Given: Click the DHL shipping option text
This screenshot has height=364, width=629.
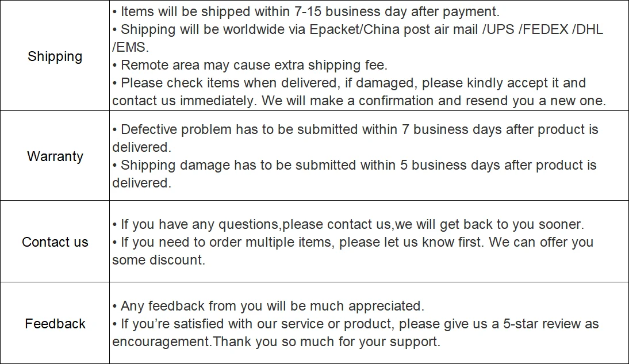Looking at the screenshot, I should click(588, 29).
